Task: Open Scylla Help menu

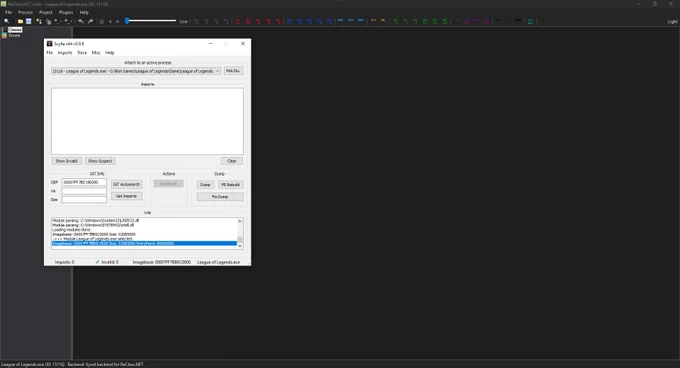Action: click(x=110, y=52)
